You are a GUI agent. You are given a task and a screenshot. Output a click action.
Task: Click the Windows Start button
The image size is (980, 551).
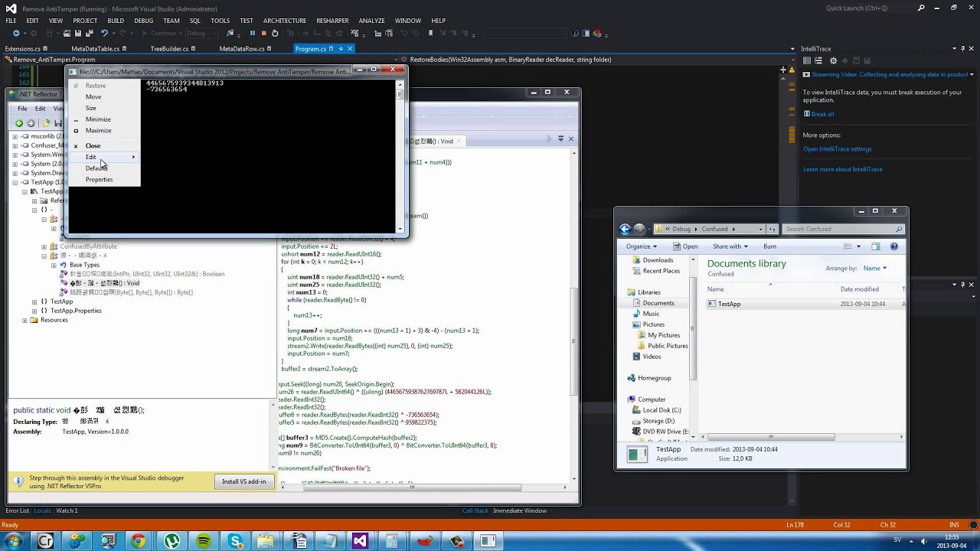pyautogui.click(x=13, y=541)
